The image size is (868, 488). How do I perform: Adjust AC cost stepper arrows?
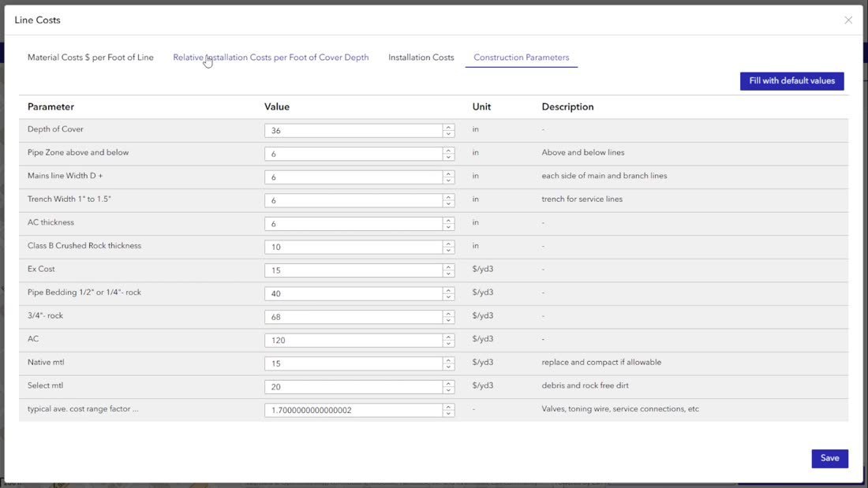[x=448, y=341]
